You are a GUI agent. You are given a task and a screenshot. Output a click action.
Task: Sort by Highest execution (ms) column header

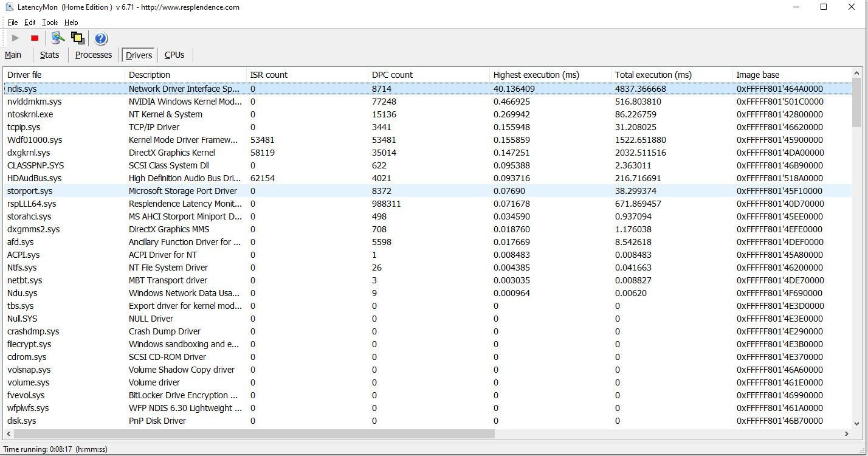click(x=536, y=75)
